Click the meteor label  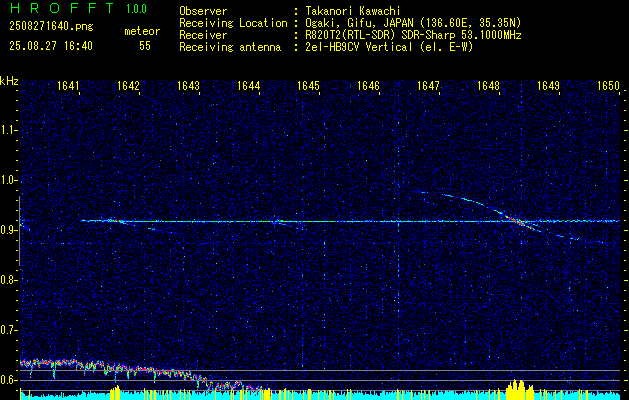[x=142, y=31]
